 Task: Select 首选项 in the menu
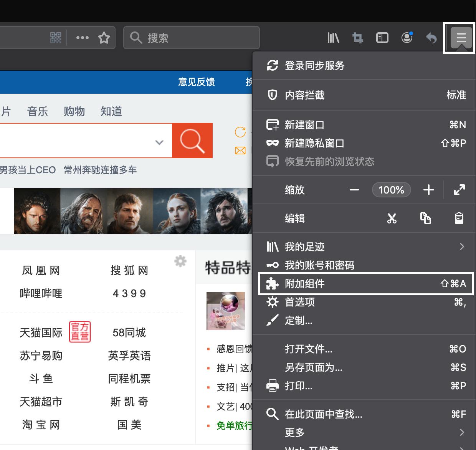[x=299, y=302]
